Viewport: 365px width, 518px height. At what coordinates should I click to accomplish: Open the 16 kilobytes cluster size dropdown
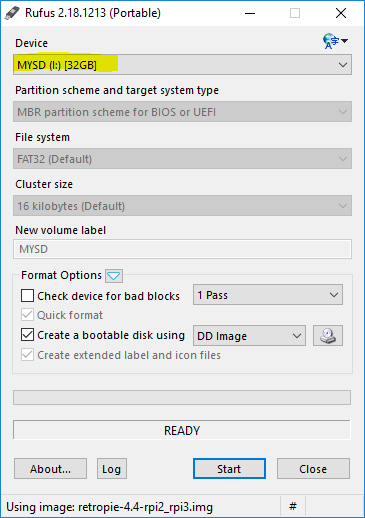(182, 206)
